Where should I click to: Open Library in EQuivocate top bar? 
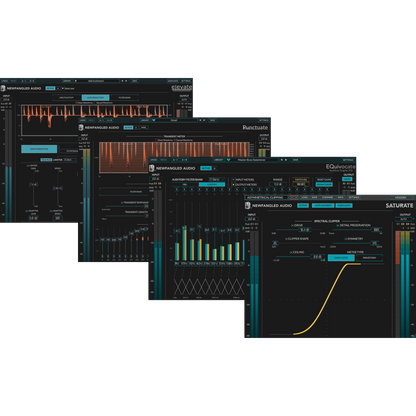click(219, 160)
